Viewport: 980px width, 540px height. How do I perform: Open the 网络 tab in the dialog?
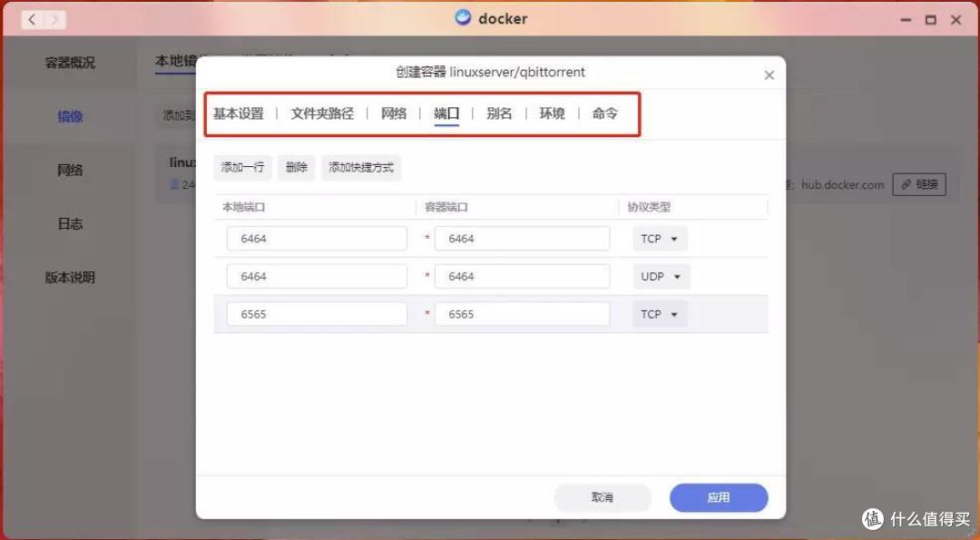pos(394,113)
